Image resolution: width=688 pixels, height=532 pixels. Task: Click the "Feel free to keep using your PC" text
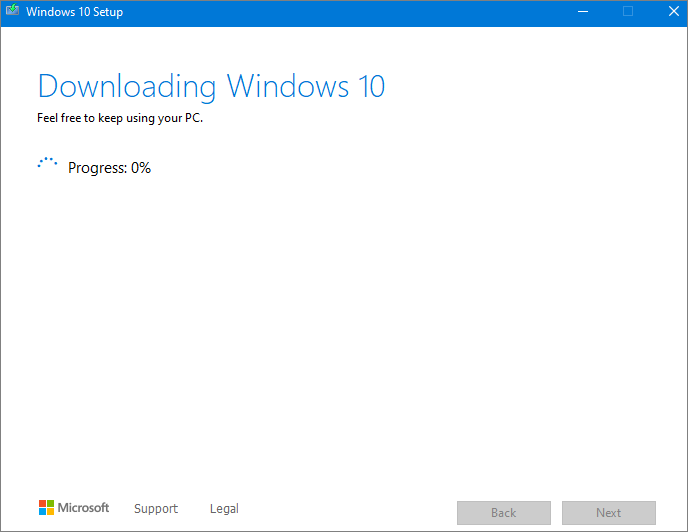tap(120, 119)
